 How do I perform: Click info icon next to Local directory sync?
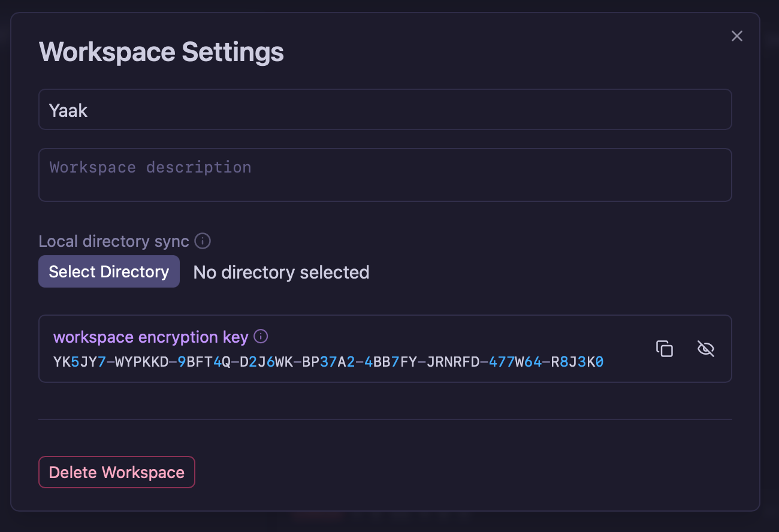pyautogui.click(x=203, y=241)
